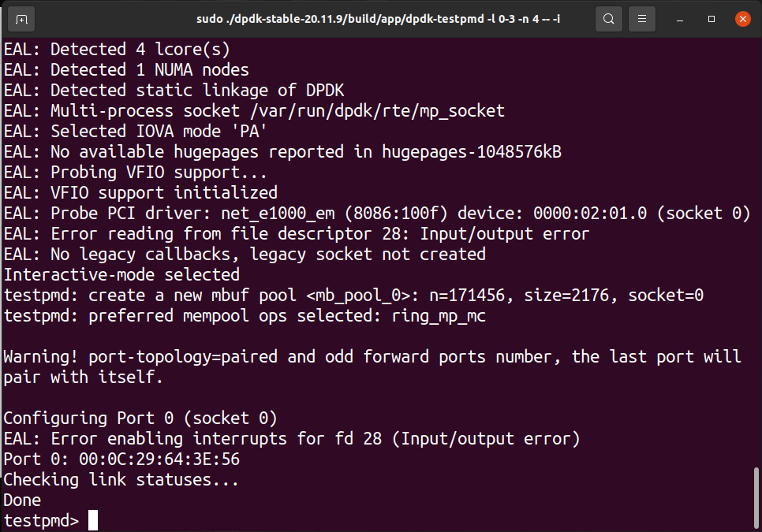This screenshot has height=532, width=762.
Task: Click the ring_mp_mc mempool ops text
Action: coord(439,315)
